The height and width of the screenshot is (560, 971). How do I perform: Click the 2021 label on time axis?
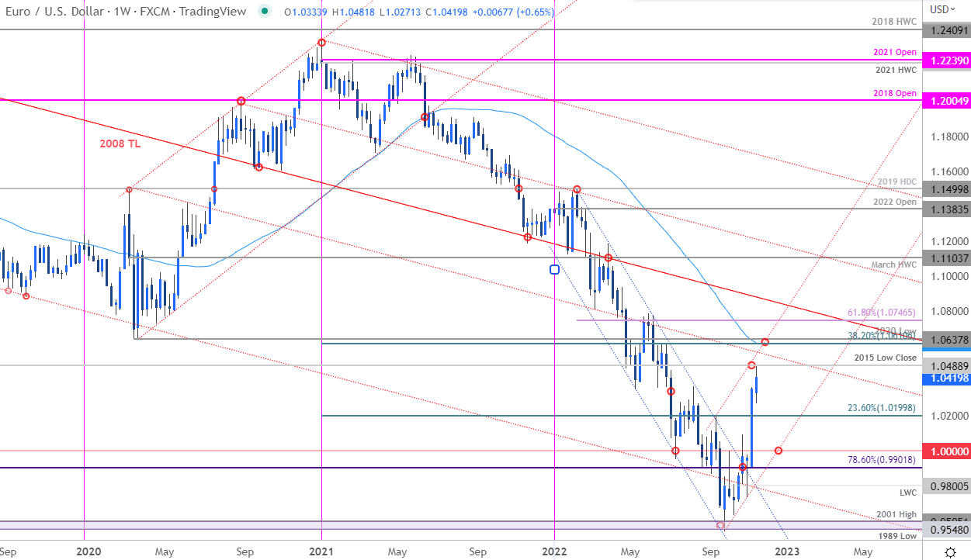pos(321,551)
